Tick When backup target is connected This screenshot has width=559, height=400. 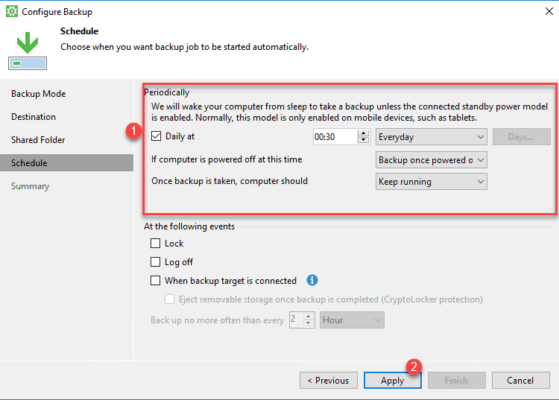click(x=155, y=281)
